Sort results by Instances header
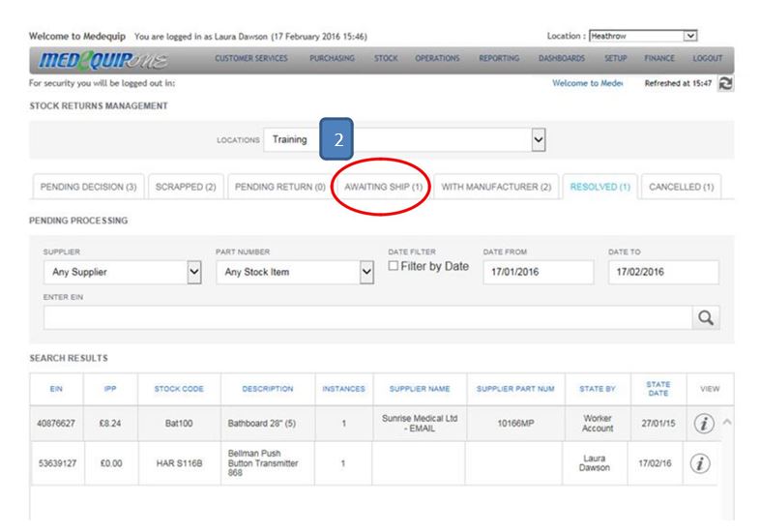Image resolution: width=760 pixels, height=532 pixels. point(343,389)
